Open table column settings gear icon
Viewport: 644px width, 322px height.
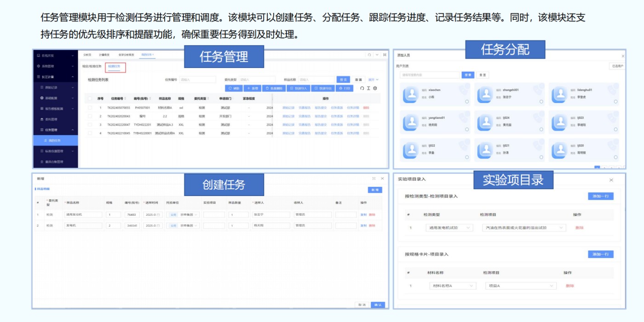tap(375, 87)
